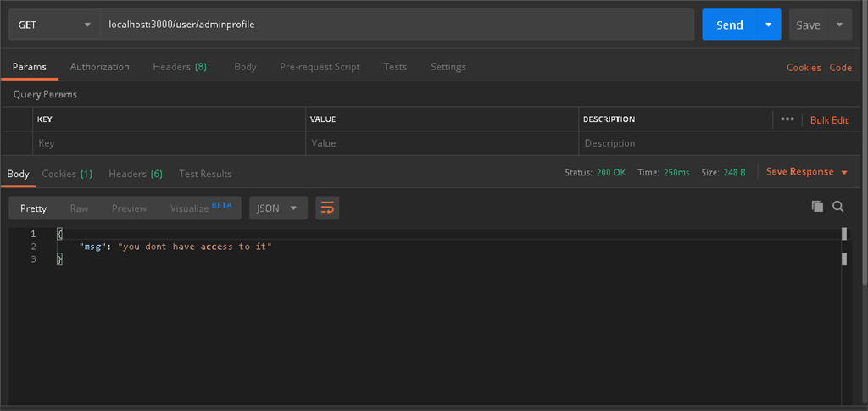
Task: Open the three-dot column options
Action: click(x=787, y=119)
